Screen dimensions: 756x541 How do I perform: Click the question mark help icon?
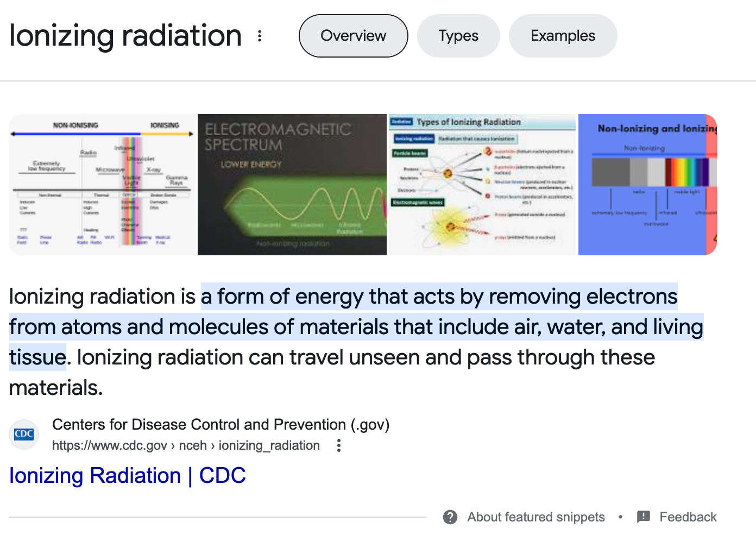click(450, 517)
